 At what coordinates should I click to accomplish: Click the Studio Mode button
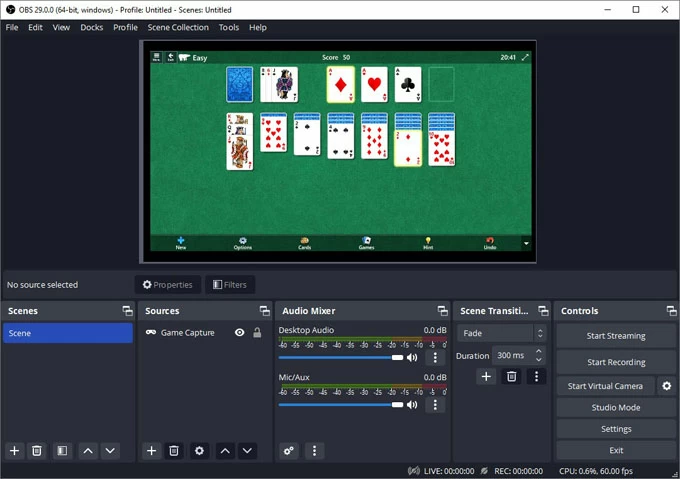(616, 407)
